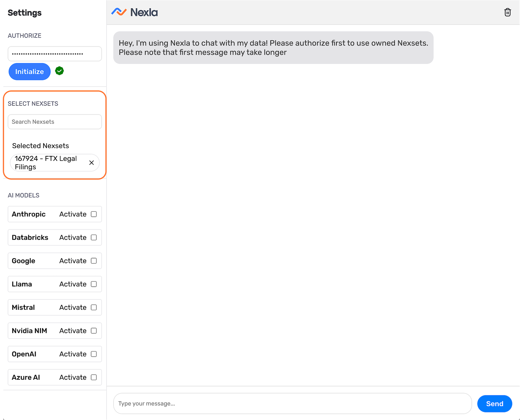520x420 pixels.
Task: Click the welcome chat message bubble
Action: coord(273,48)
